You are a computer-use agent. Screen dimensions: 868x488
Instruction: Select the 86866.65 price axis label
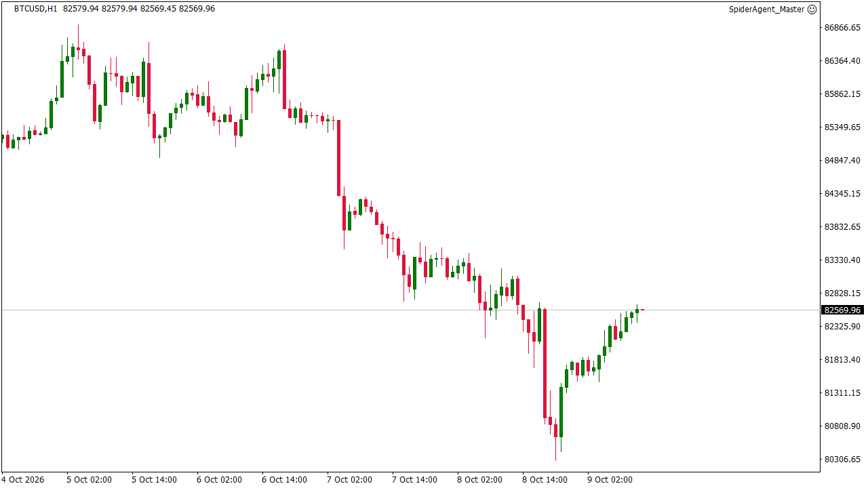(842, 28)
